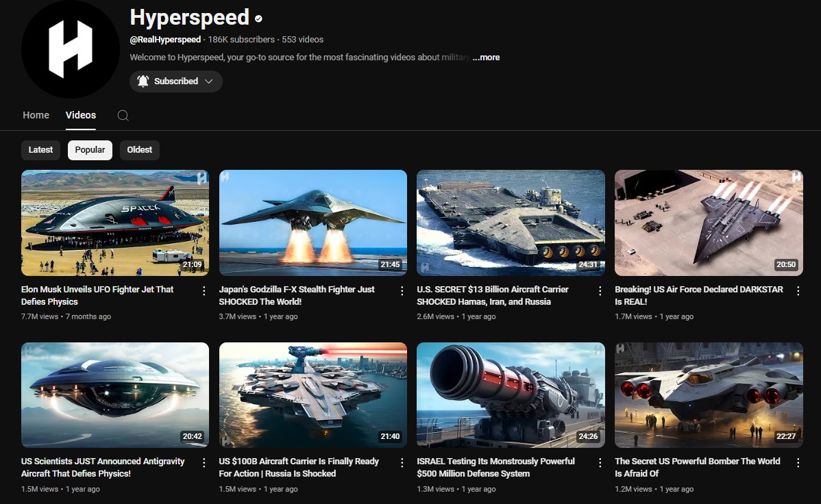Open the Elon Musk UFO Fighter Jet thumbnail
The height and width of the screenshot is (504, 821).
point(114,223)
